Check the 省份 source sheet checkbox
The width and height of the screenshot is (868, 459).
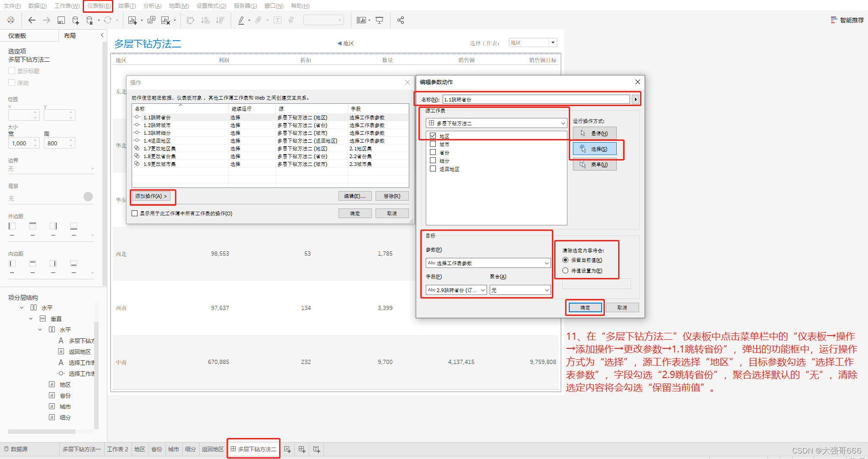(x=433, y=152)
